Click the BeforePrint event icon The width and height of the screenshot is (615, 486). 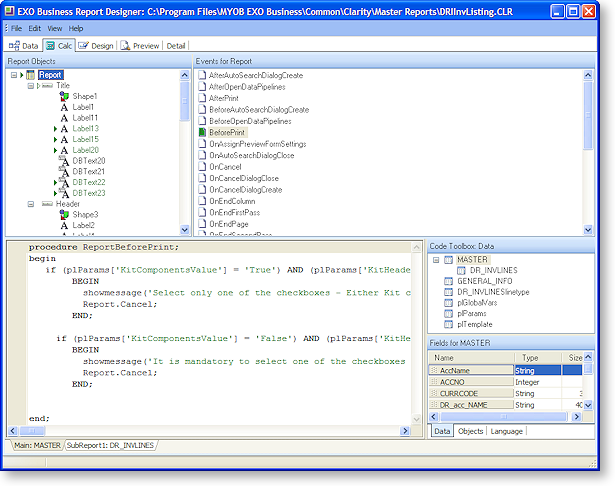pyautogui.click(x=201, y=132)
